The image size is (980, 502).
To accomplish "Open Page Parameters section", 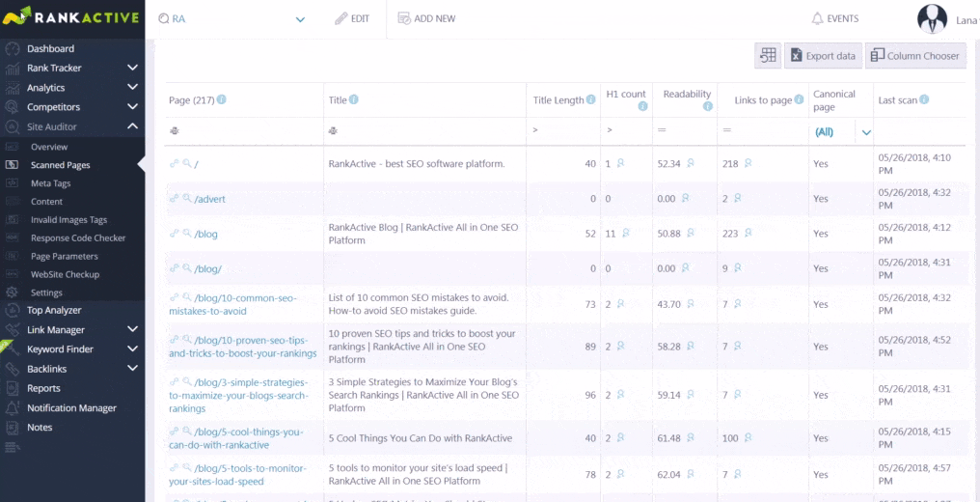I will click(x=65, y=257).
